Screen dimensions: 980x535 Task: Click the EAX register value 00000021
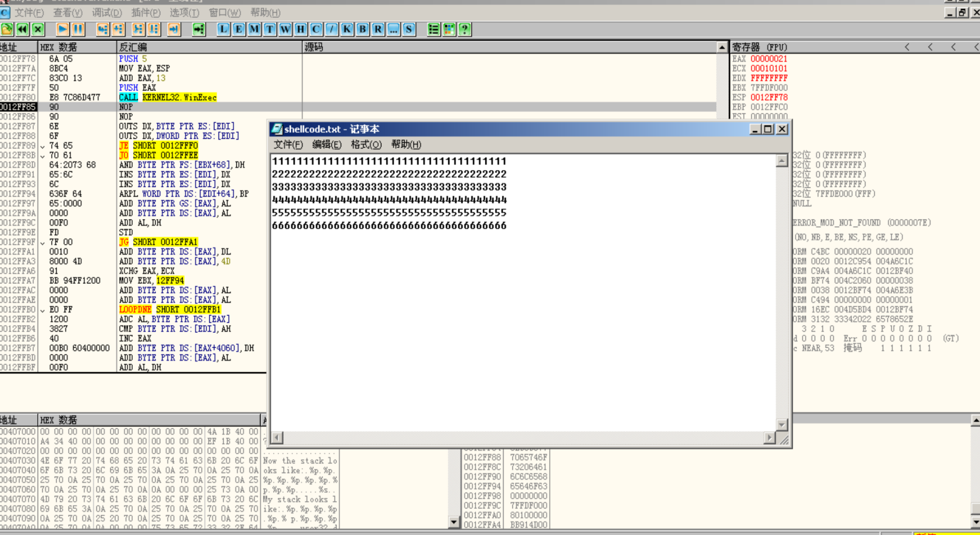click(x=769, y=59)
